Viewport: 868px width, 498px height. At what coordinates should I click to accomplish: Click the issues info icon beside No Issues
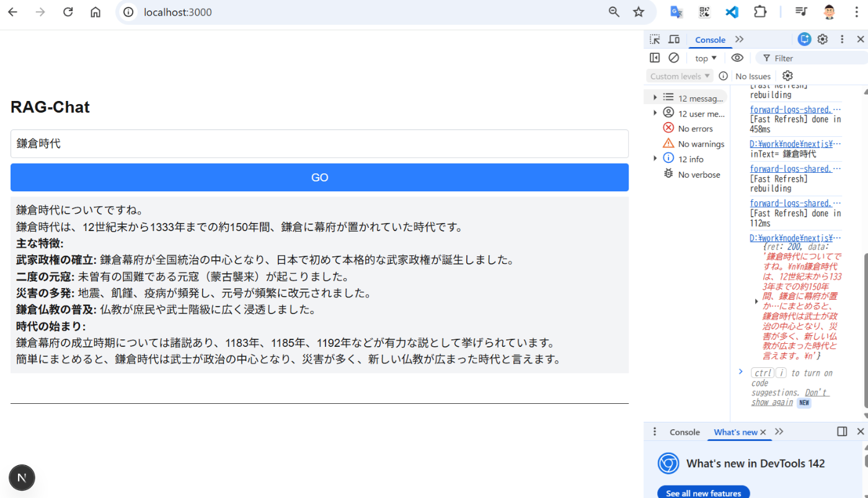click(723, 76)
